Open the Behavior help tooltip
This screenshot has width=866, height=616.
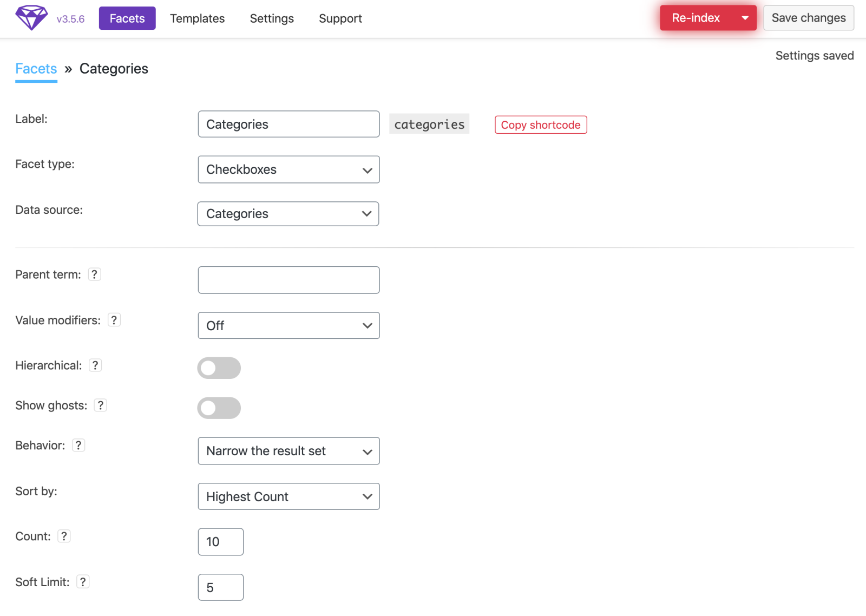pos(78,445)
